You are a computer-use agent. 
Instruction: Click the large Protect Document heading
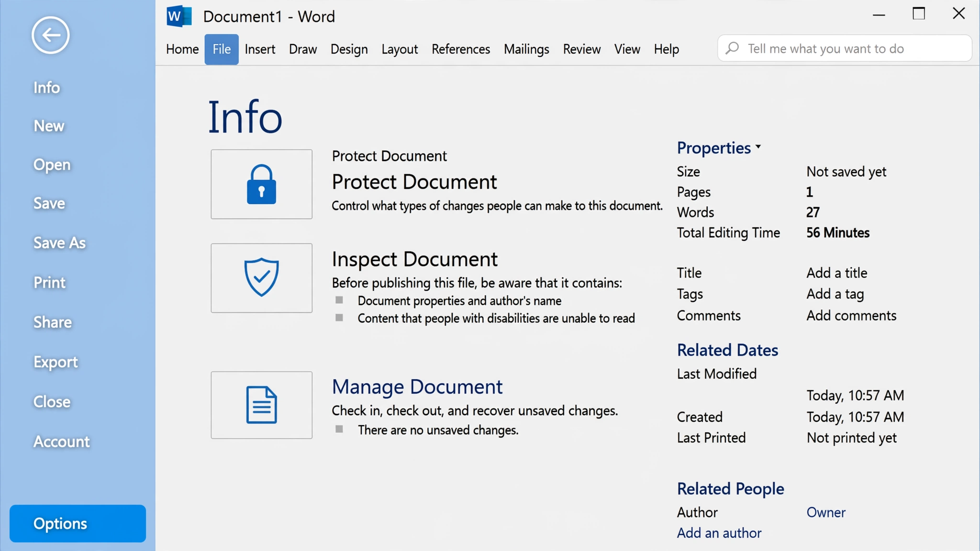click(414, 182)
